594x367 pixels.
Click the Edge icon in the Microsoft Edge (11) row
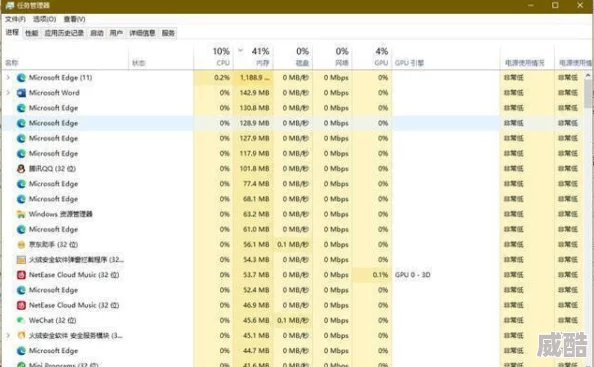pyautogui.click(x=21, y=78)
